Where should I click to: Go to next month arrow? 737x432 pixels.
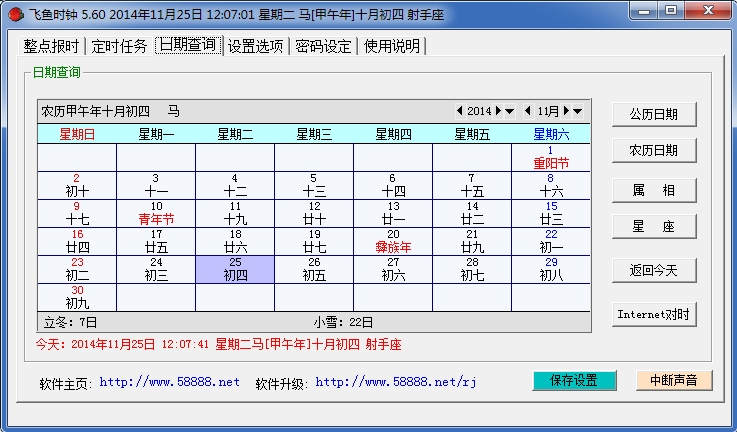(x=566, y=111)
